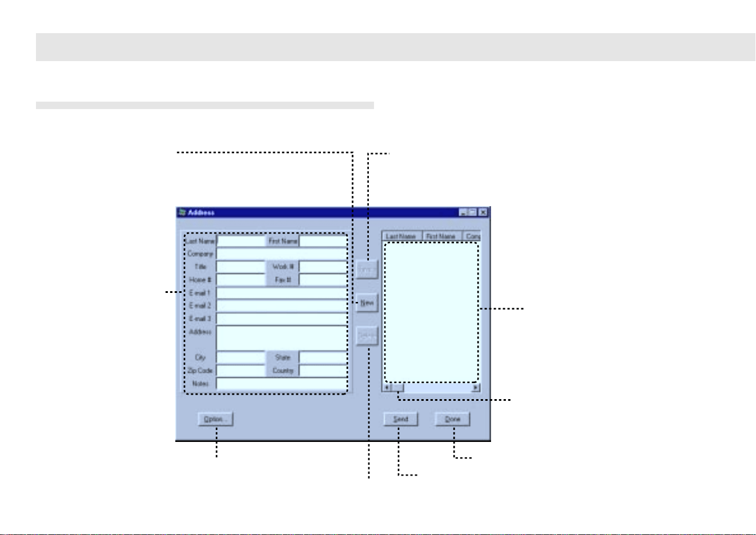Image resolution: width=756 pixels, height=535 pixels.
Task: Click the City input field
Action: tap(241, 357)
